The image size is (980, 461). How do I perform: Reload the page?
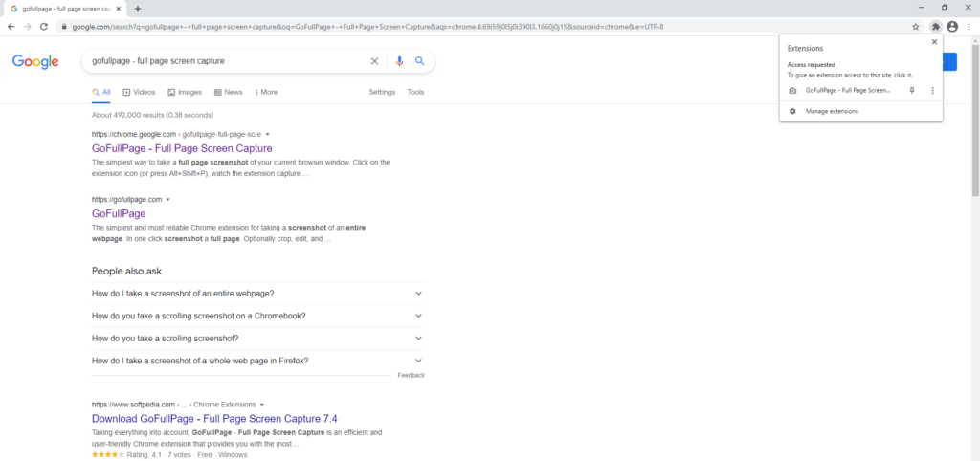pyautogui.click(x=44, y=26)
